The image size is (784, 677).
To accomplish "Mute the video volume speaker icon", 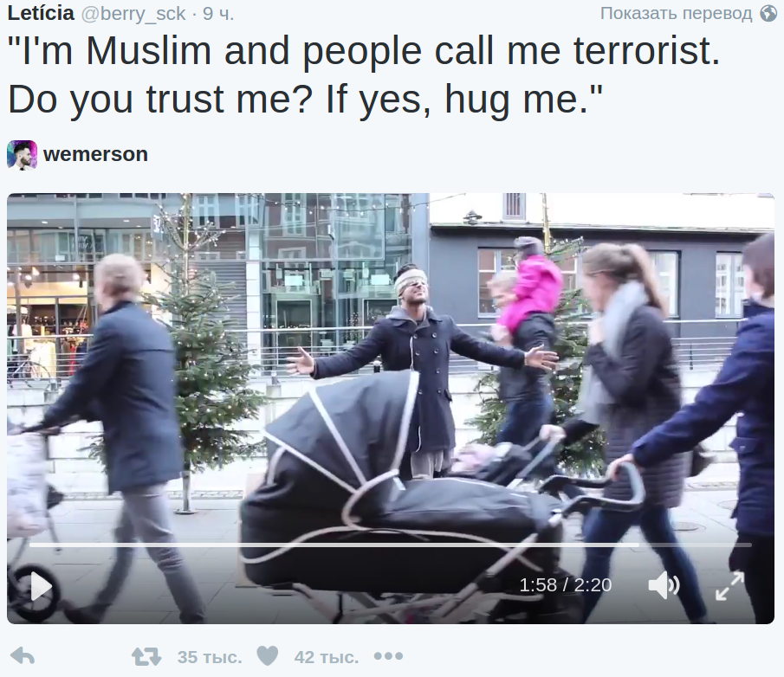I will 664,584.
